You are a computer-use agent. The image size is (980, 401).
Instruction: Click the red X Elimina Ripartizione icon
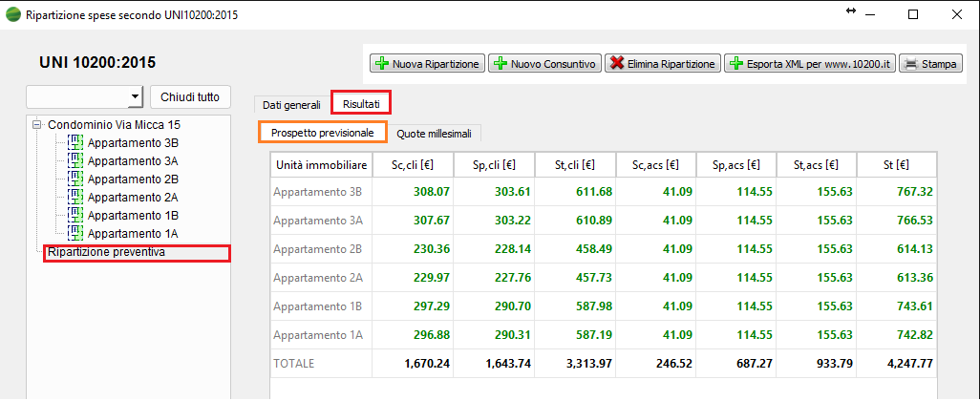tap(616, 64)
